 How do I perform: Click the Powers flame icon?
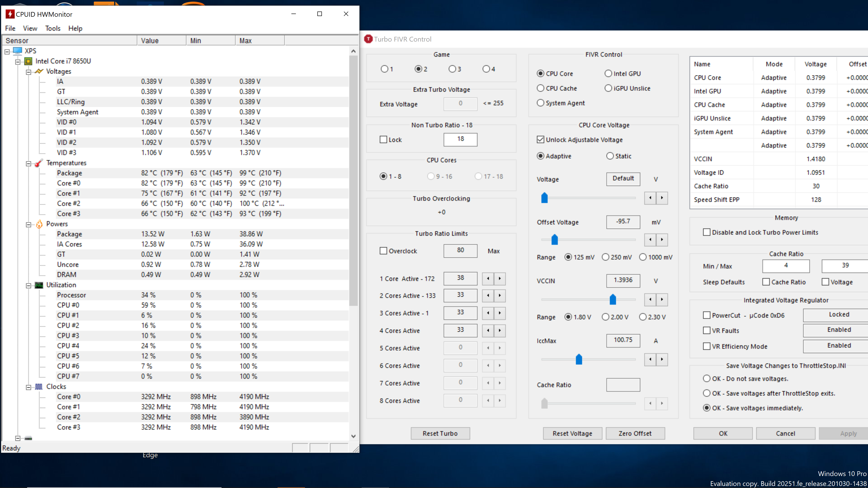(39, 224)
